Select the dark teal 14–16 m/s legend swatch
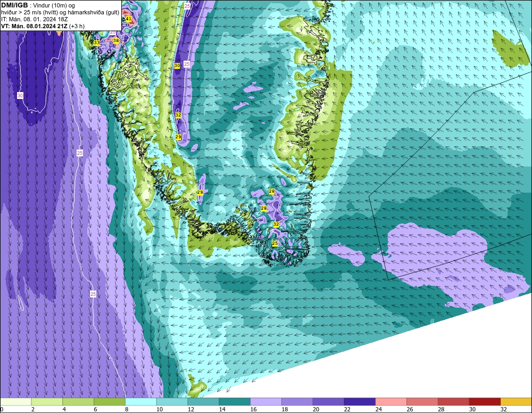The width and height of the screenshot is (532, 413). tap(235, 402)
